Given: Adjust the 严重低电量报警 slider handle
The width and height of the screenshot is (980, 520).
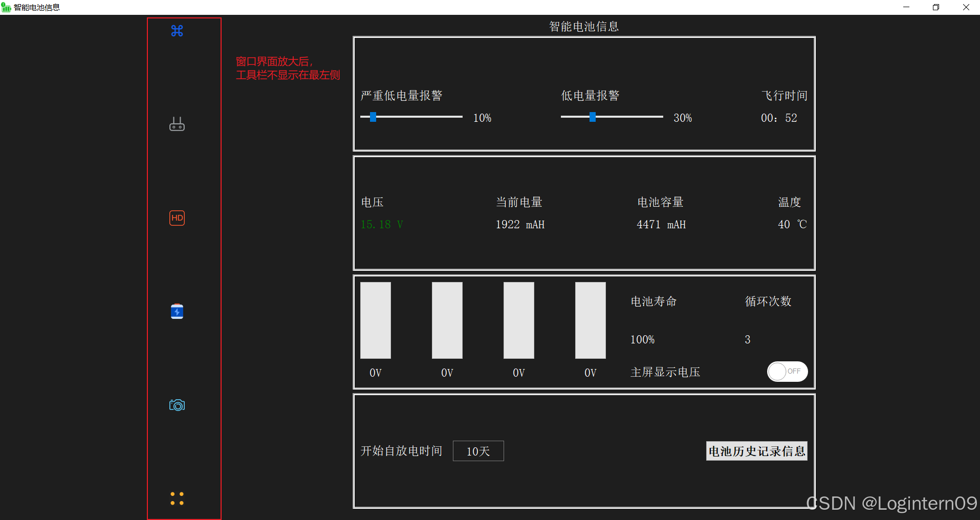Looking at the screenshot, I should (x=373, y=117).
